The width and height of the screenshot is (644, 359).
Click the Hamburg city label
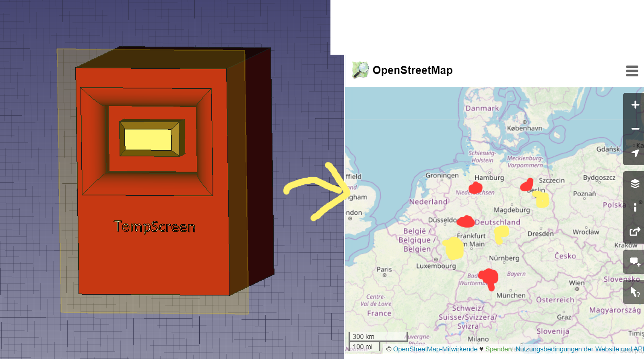[x=489, y=178]
